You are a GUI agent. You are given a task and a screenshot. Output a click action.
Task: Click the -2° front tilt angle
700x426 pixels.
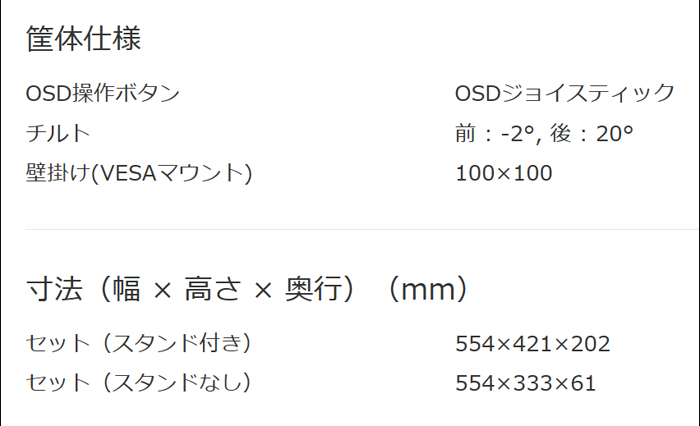(518, 134)
